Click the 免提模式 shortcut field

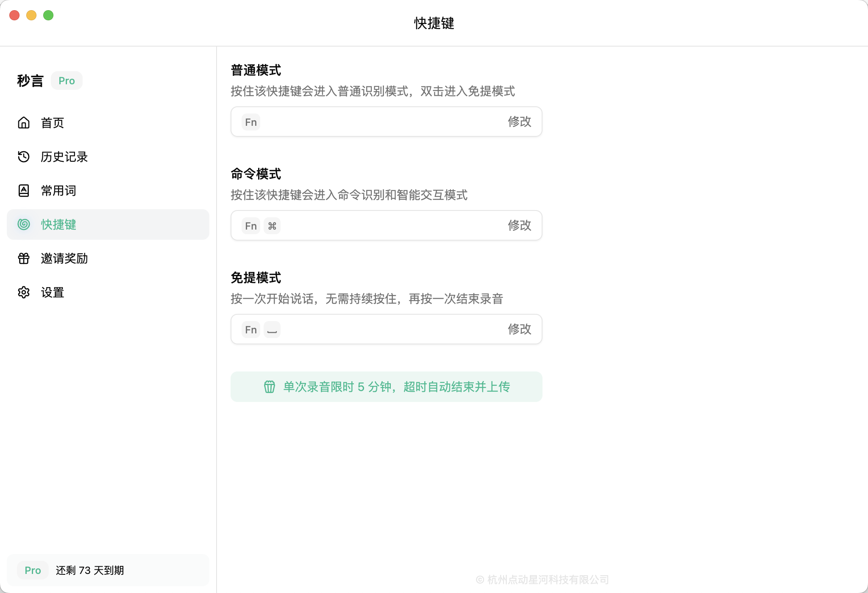pos(387,329)
